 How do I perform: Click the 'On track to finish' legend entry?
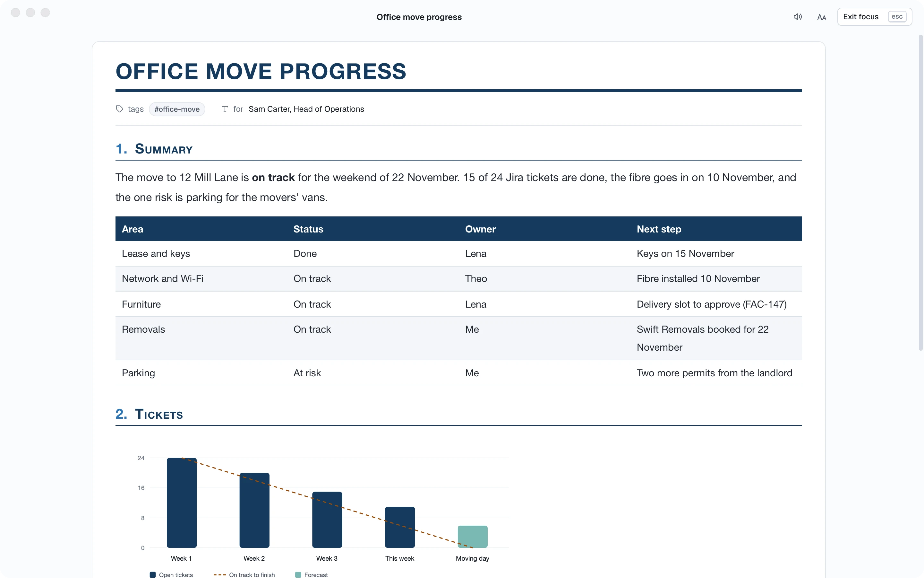click(x=244, y=574)
